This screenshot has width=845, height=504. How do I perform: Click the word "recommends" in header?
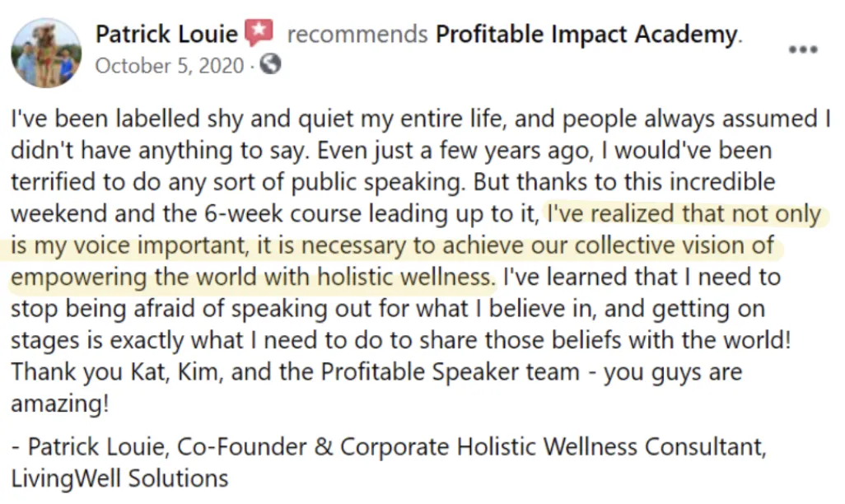357,35
